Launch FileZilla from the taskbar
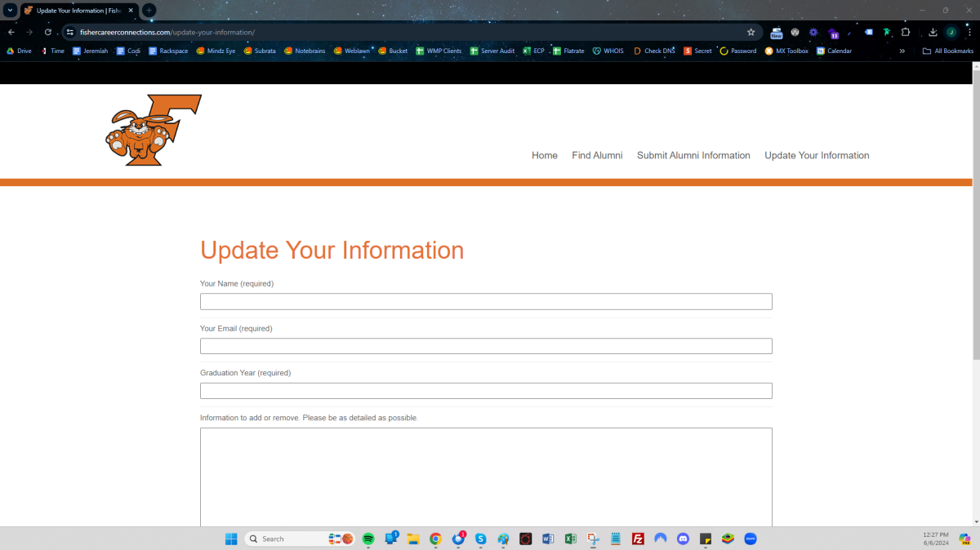Viewport: 980px width, 550px height. (x=638, y=539)
